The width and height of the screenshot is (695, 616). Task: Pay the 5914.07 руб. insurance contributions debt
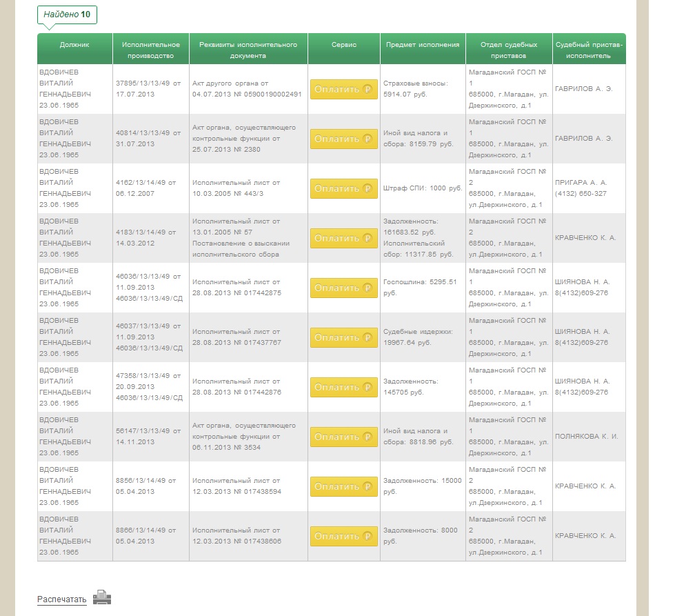[x=343, y=89]
